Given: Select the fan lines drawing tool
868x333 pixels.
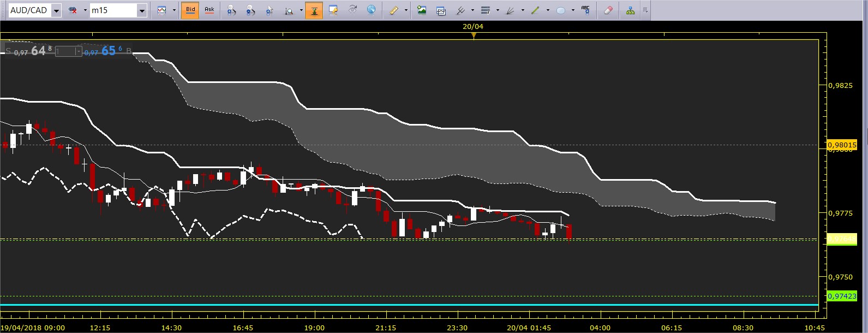Looking at the screenshot, I should click(511, 10).
